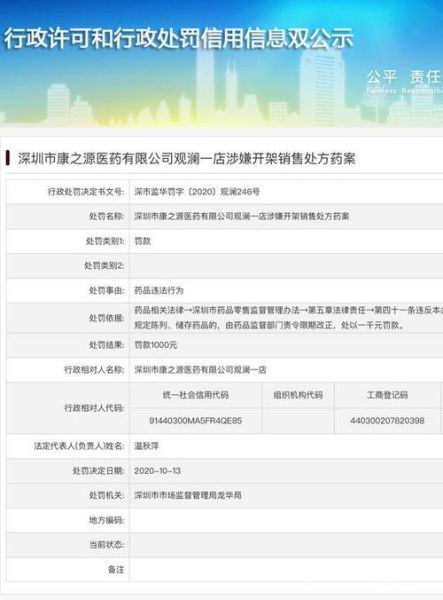Screen dimensions: 443x600
Task: Select the party name 深圳市康之源医药有限公司观澜一店 in 行政相对人名称 row
Action: click(200, 370)
